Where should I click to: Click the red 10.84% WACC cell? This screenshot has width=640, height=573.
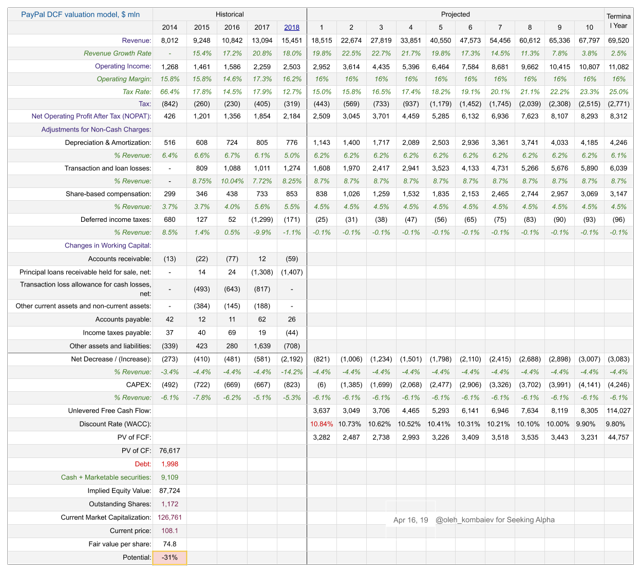321,424
